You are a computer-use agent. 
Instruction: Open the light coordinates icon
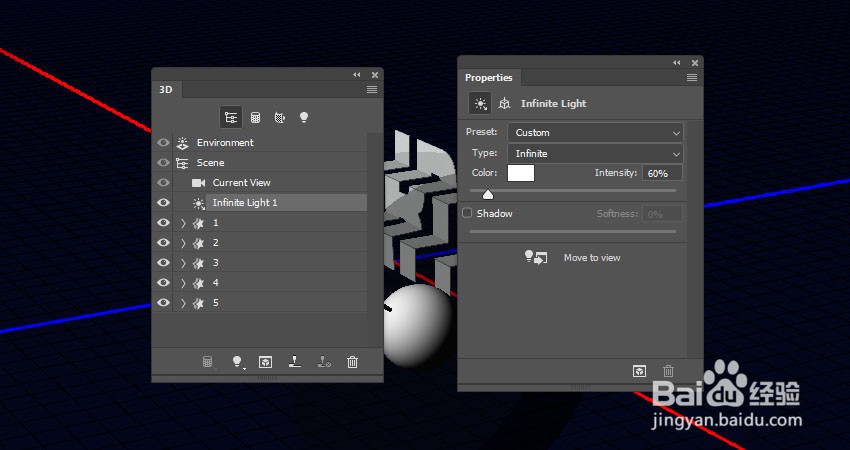[505, 104]
